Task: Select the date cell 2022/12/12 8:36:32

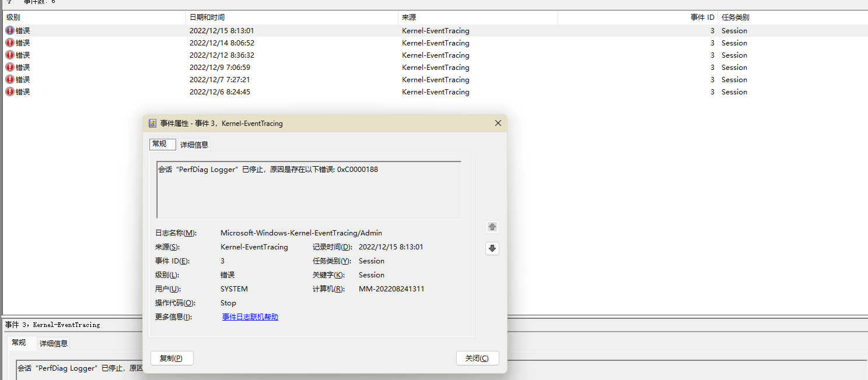Action: [x=222, y=55]
